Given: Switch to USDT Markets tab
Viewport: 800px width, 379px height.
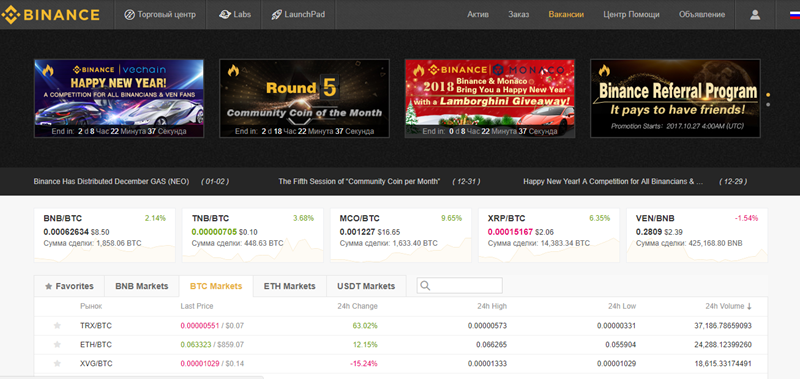Looking at the screenshot, I should pyautogui.click(x=366, y=286).
